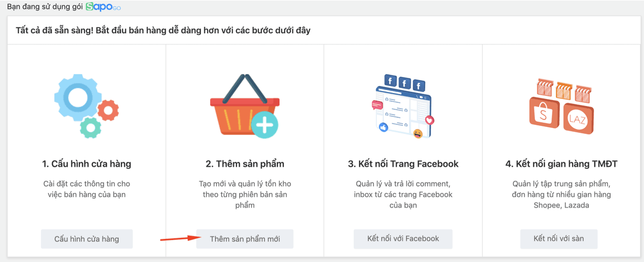644x262 pixels.
Task: Click the teal plus circle on basket
Action: (265, 124)
